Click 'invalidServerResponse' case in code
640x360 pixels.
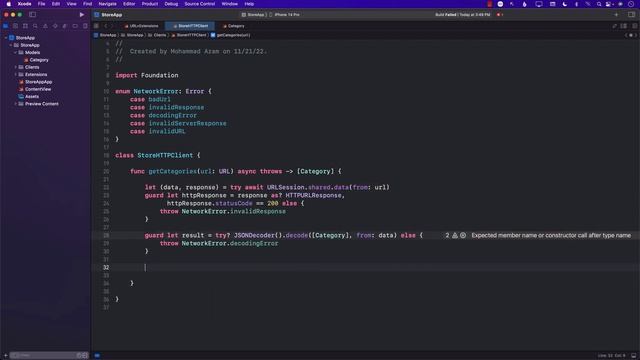tap(187, 123)
